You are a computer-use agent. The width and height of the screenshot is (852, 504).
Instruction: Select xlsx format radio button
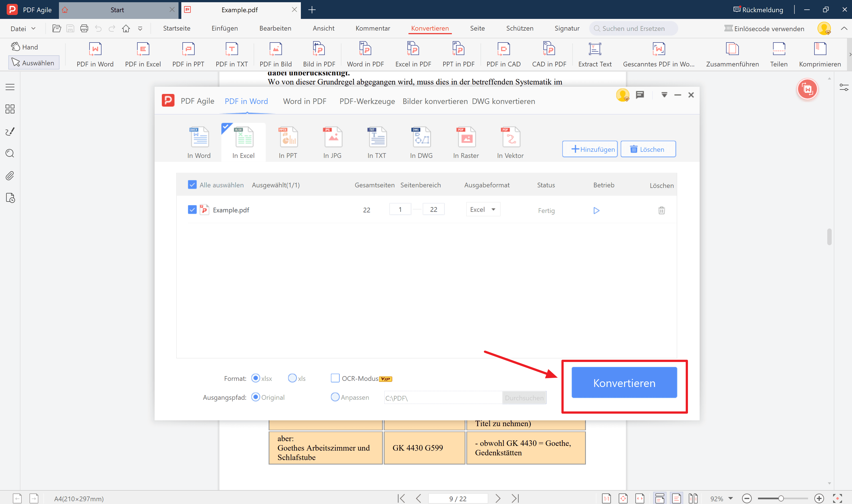256,378
